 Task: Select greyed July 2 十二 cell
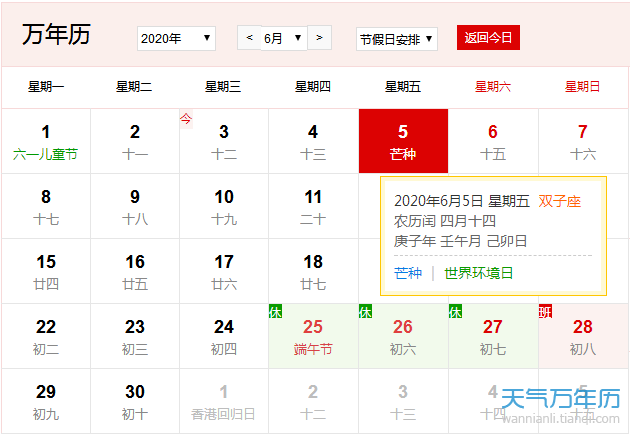point(313,401)
